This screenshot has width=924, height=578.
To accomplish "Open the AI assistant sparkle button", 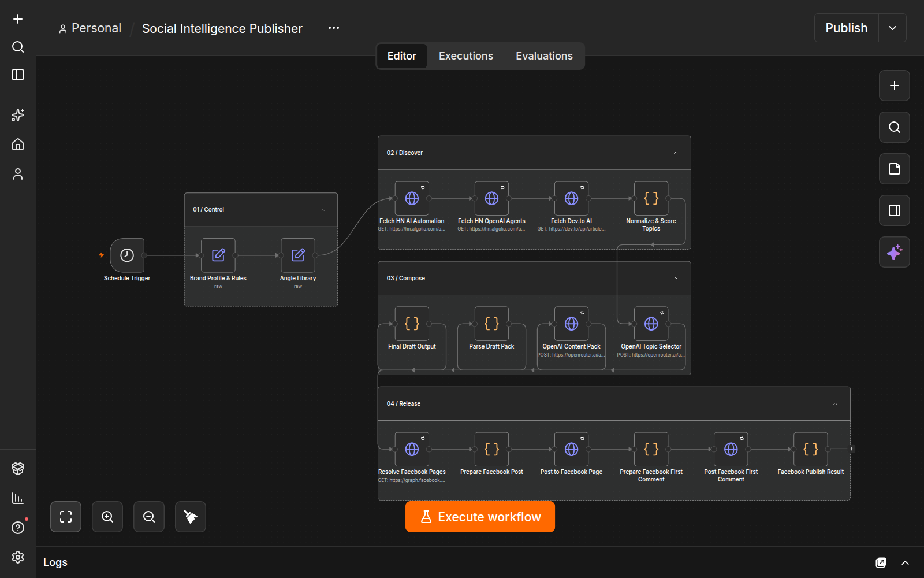I will point(895,252).
